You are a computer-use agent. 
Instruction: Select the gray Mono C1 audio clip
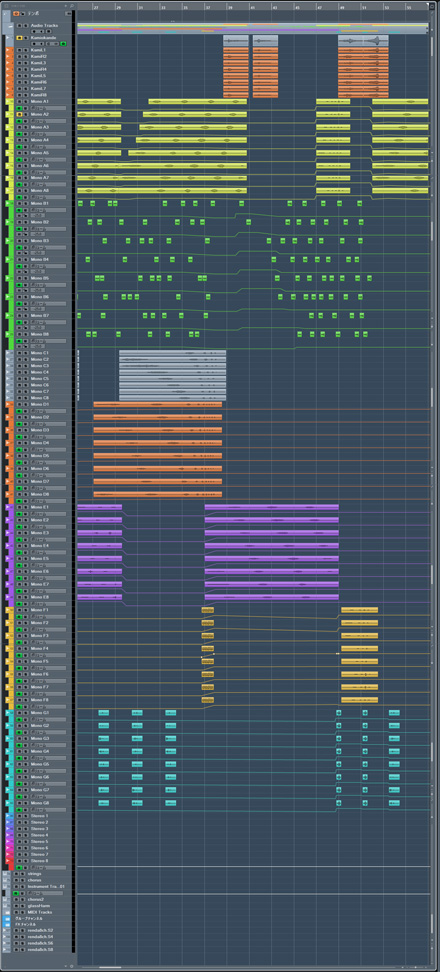tap(172, 353)
